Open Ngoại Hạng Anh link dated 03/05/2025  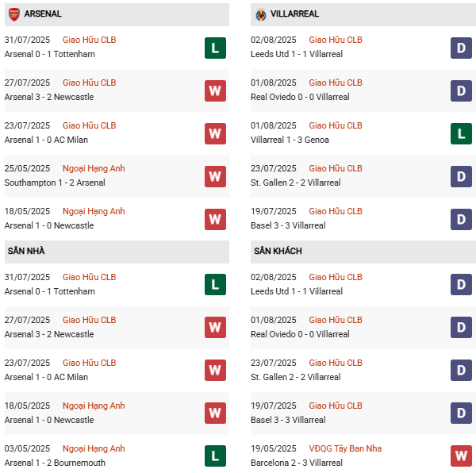[x=94, y=448]
